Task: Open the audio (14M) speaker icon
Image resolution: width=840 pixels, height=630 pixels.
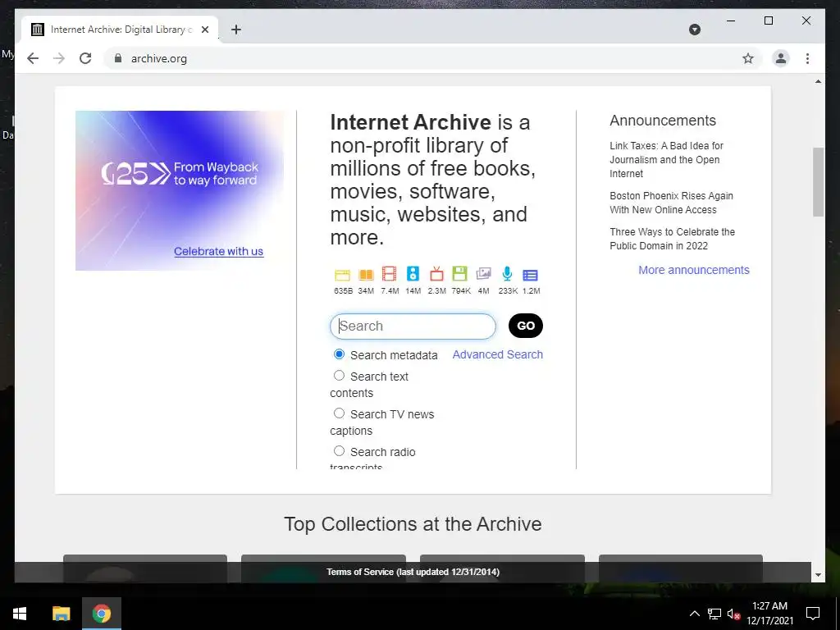Action: pos(413,274)
